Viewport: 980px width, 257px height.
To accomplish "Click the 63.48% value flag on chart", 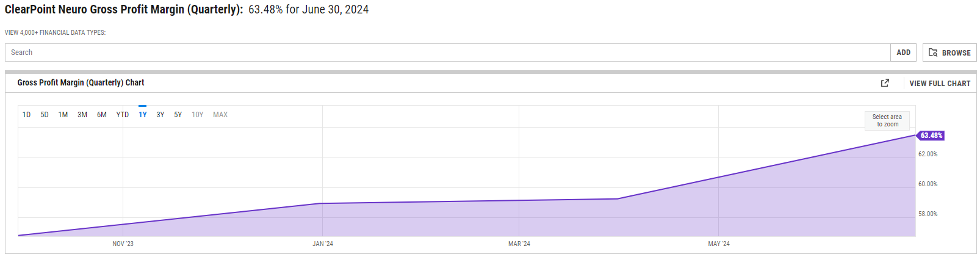I will [x=931, y=136].
